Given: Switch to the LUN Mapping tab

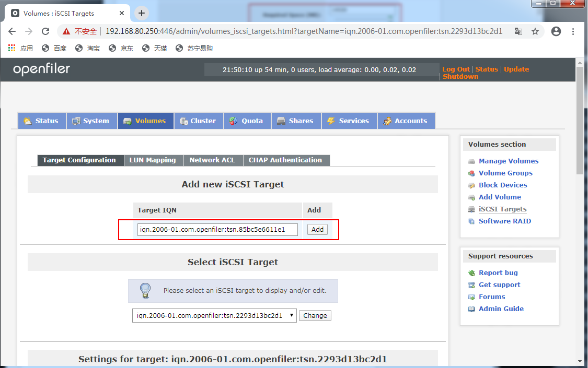Looking at the screenshot, I should click(153, 160).
